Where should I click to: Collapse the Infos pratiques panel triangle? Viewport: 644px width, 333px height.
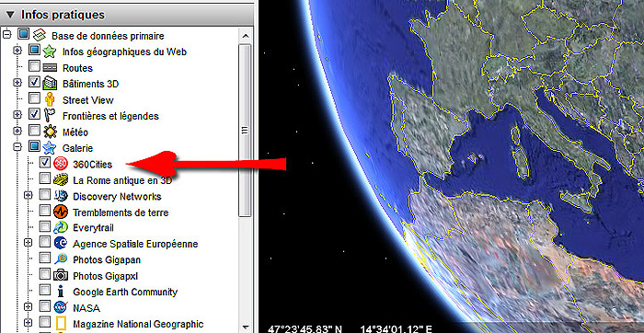[11, 16]
